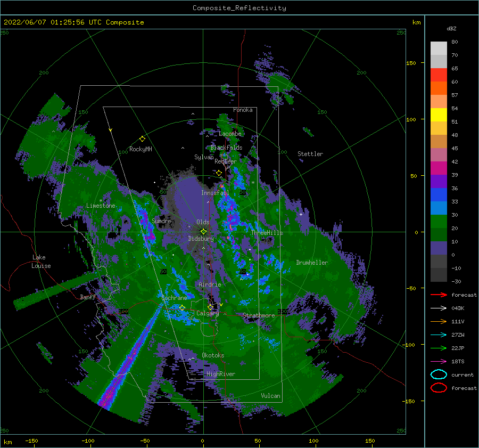Click the bright green 20–30 dBZ swatch
This screenshot has width=479, height=448.
tap(439, 222)
